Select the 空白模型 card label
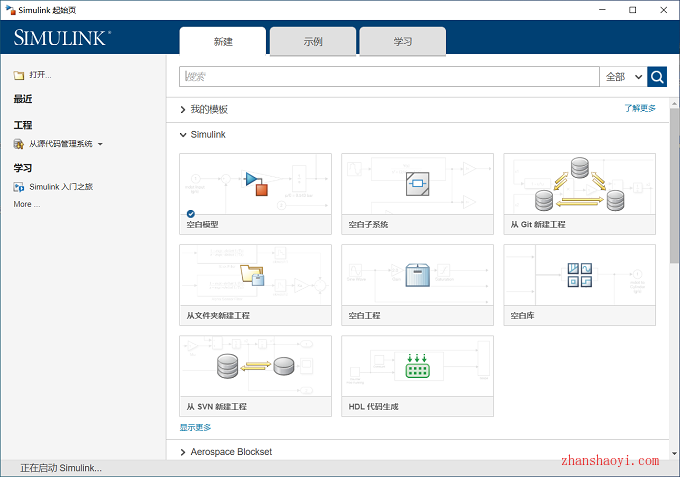This screenshot has height=477, width=680. click(x=203, y=225)
